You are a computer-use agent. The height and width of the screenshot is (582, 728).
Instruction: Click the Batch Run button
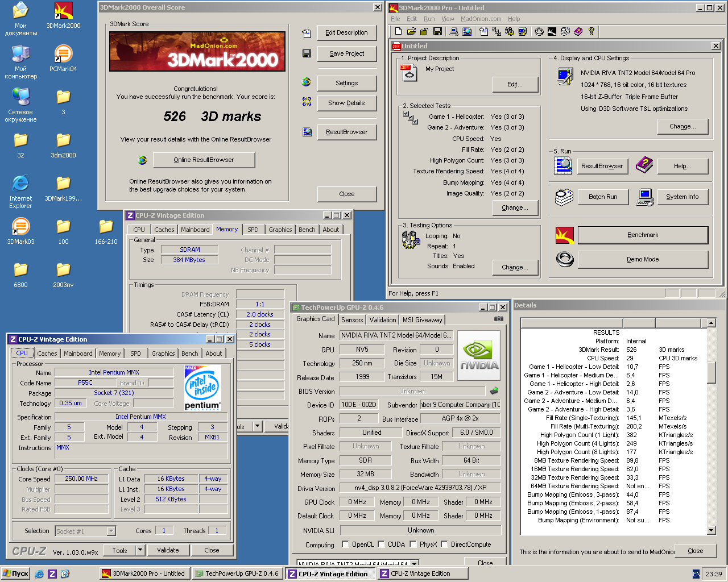pos(603,197)
